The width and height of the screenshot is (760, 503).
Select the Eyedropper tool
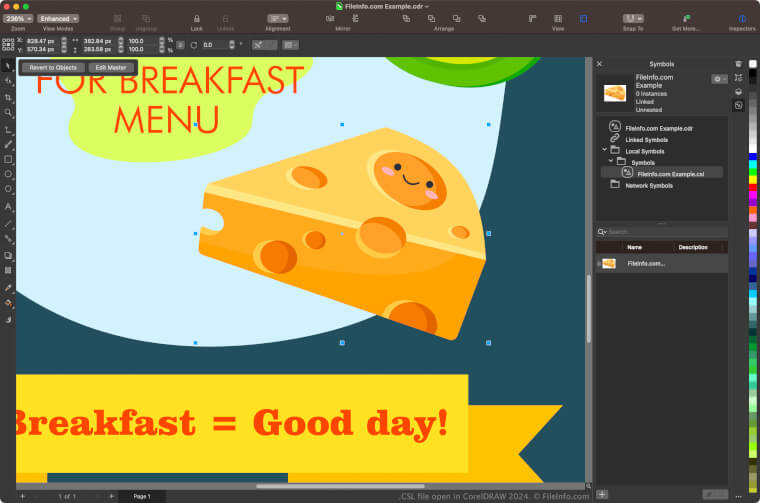pyautogui.click(x=8, y=287)
